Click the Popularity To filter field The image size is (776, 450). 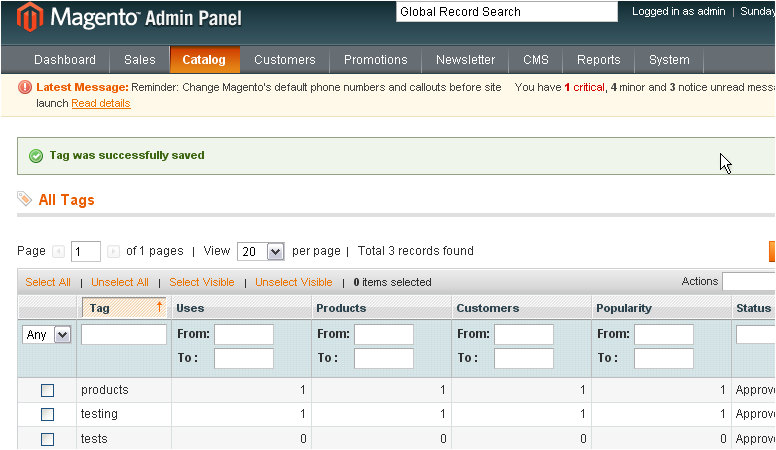664,358
